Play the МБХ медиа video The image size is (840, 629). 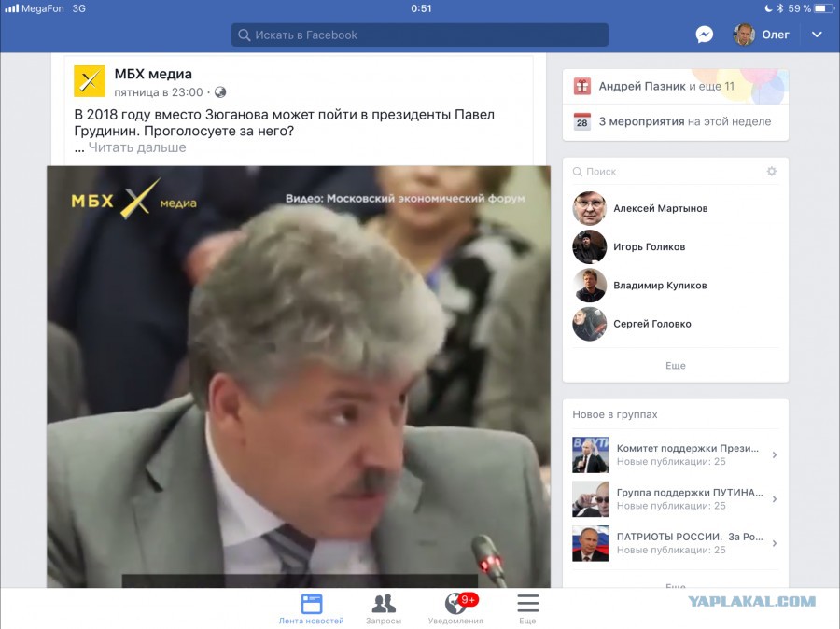(299, 377)
